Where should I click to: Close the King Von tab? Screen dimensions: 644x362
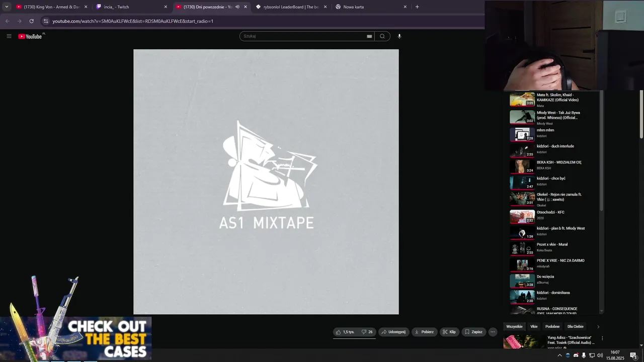[x=86, y=7]
